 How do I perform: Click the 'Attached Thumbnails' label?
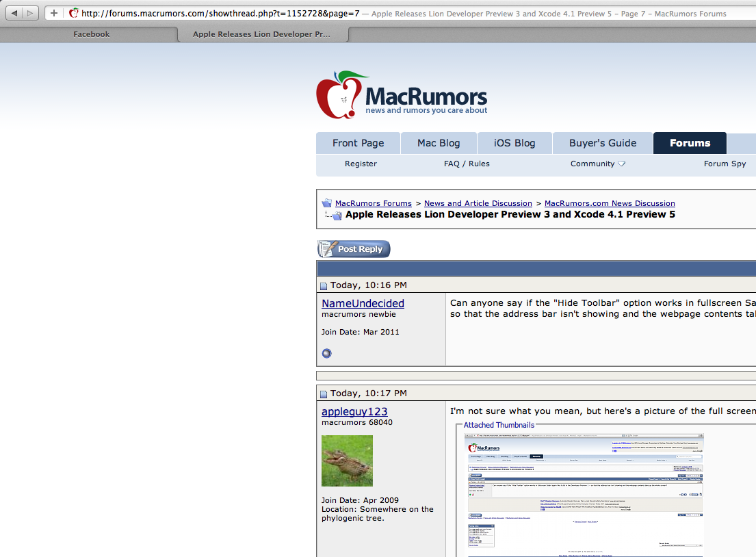pos(499,425)
